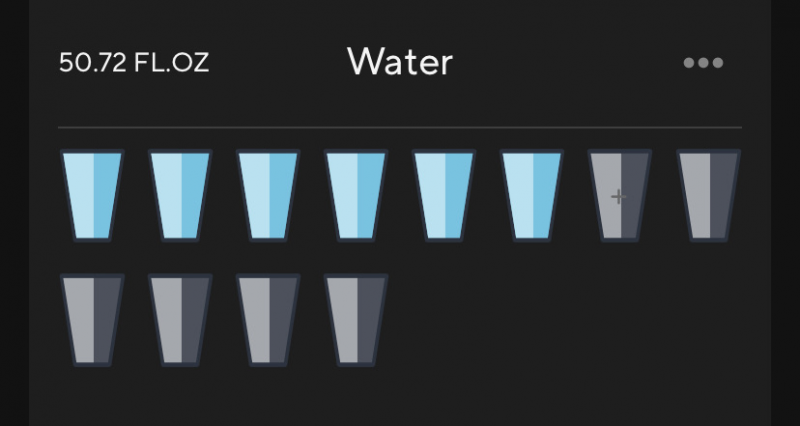Tap the sixth filled water glass

click(532, 194)
